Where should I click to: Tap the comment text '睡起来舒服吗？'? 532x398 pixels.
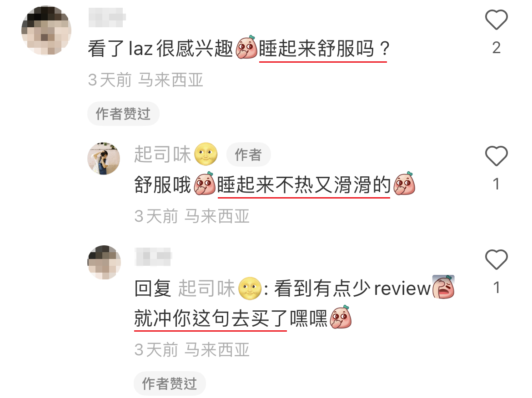(324, 49)
